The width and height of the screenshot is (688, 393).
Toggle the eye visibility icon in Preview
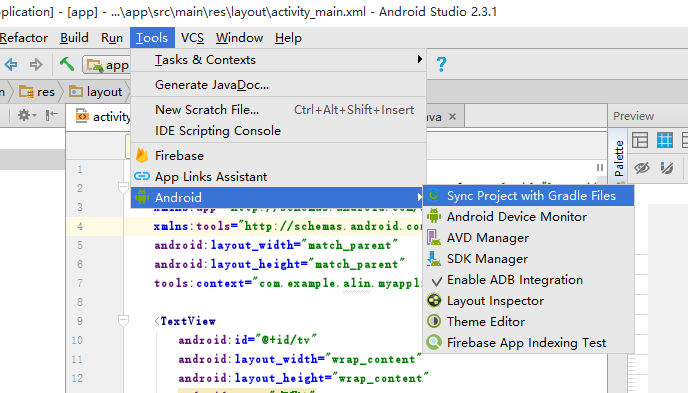coord(641,168)
